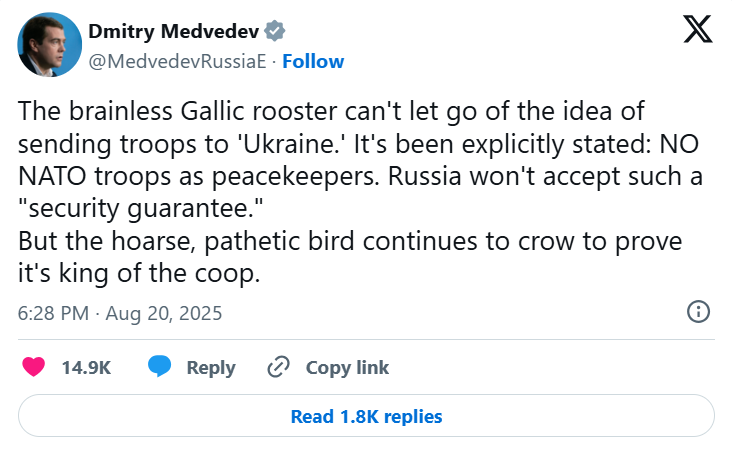This screenshot has height=453, width=732.
Task: Click the reply speech bubble icon
Action: (159, 367)
